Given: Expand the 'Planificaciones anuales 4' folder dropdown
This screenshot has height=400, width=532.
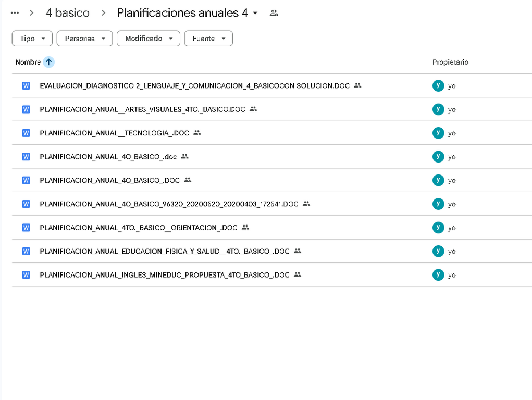Looking at the screenshot, I should coord(255,13).
